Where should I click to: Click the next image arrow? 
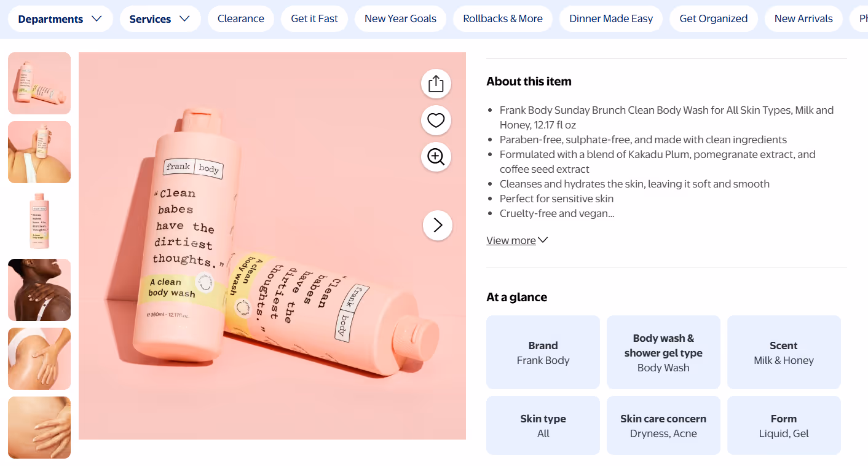437,226
